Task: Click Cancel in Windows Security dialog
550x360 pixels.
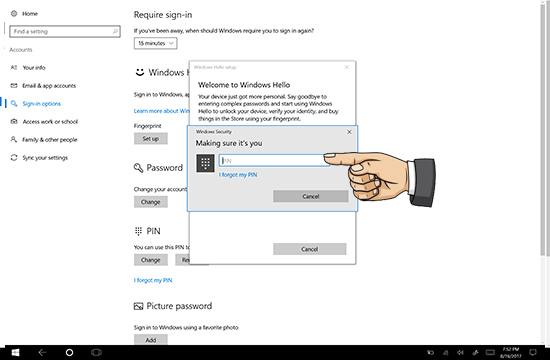Action: coord(311,196)
